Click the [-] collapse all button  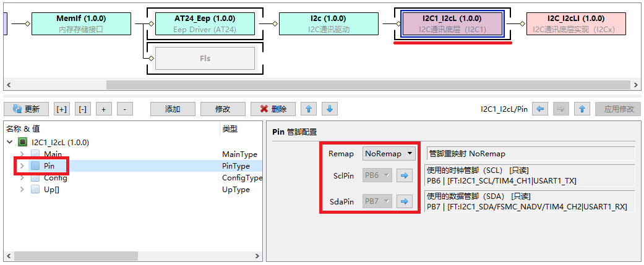tap(83, 109)
